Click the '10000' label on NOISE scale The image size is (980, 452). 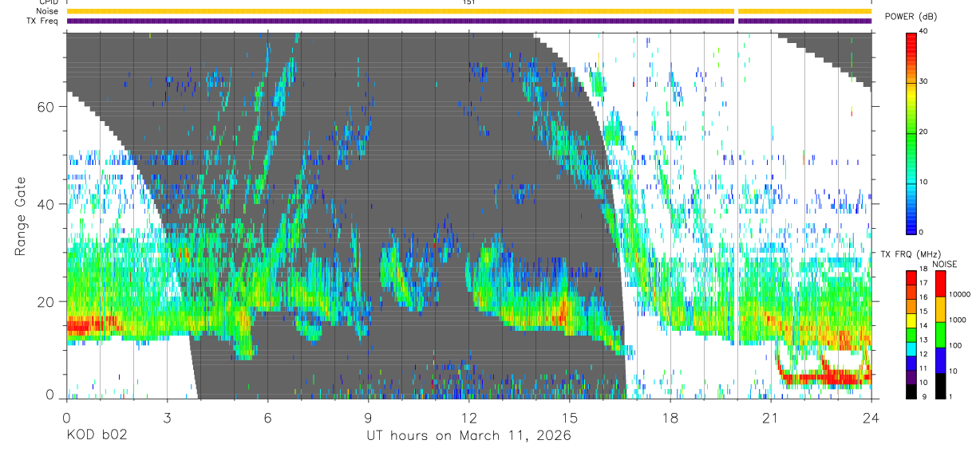coord(959,294)
